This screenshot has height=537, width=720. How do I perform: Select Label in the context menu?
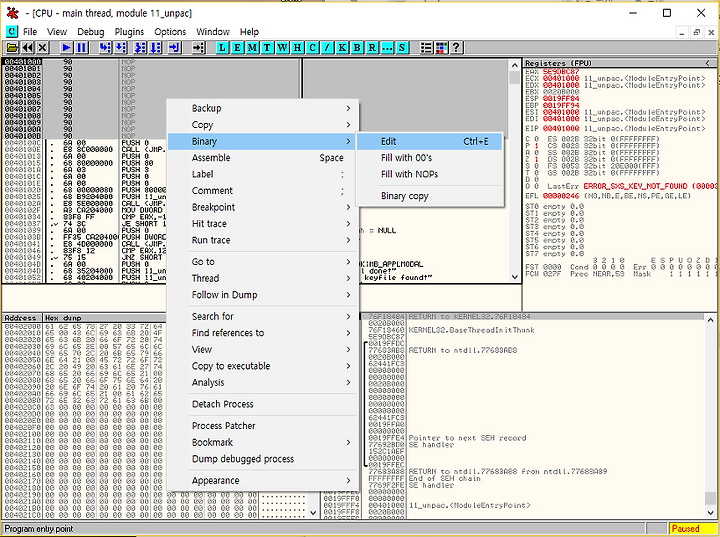tap(263, 175)
